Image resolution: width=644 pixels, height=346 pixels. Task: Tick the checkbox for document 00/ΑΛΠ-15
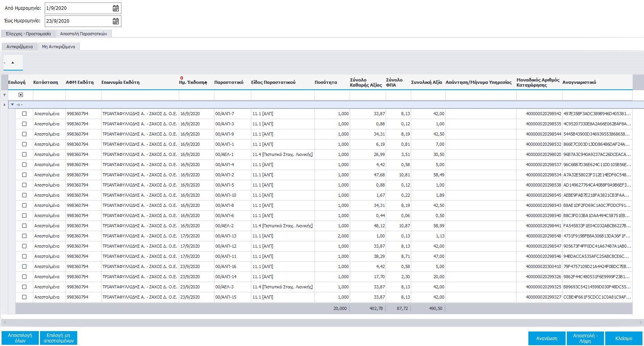tap(24, 297)
